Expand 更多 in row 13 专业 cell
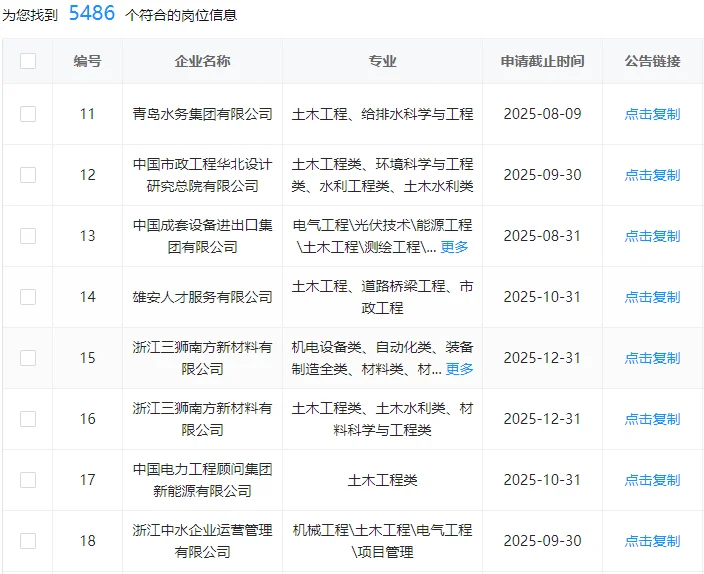Image resolution: width=704 pixels, height=574 pixels. tap(454, 247)
